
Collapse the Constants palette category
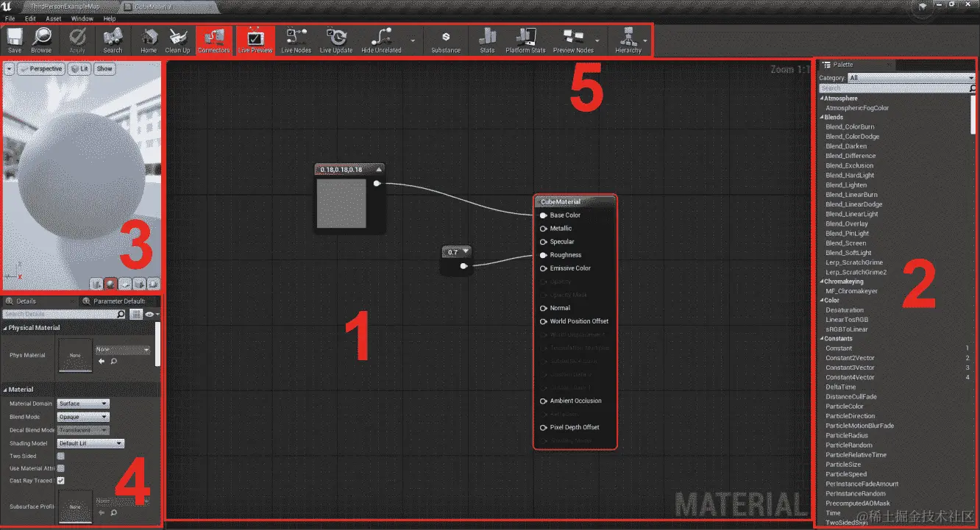[x=822, y=339]
